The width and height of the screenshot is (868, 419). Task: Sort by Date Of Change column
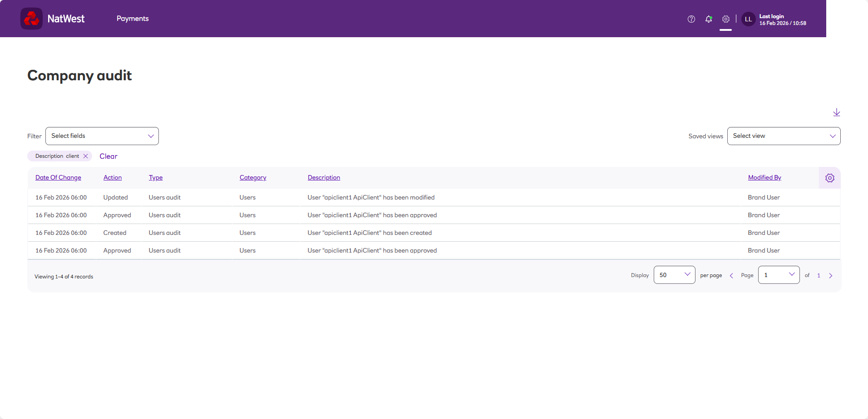tap(58, 178)
